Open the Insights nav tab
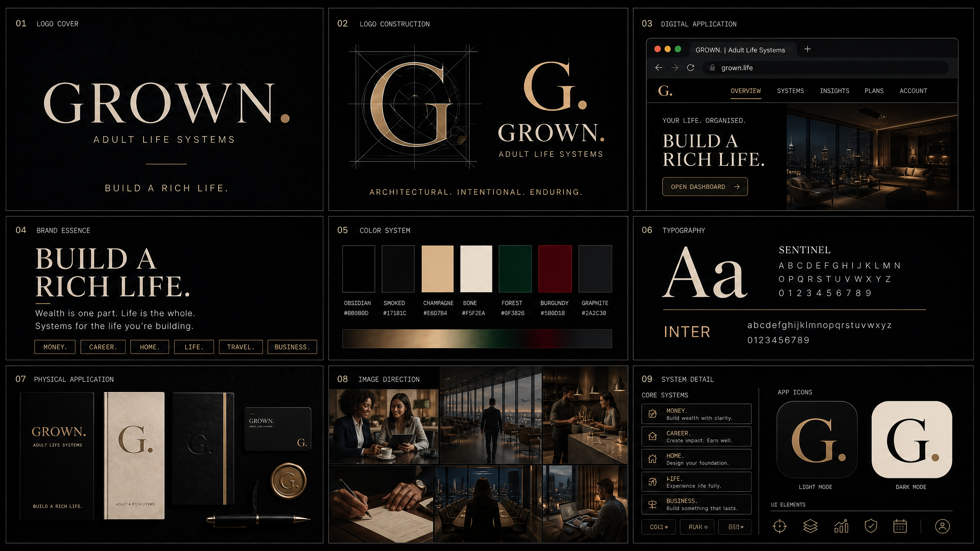The image size is (980, 551). [x=835, y=91]
